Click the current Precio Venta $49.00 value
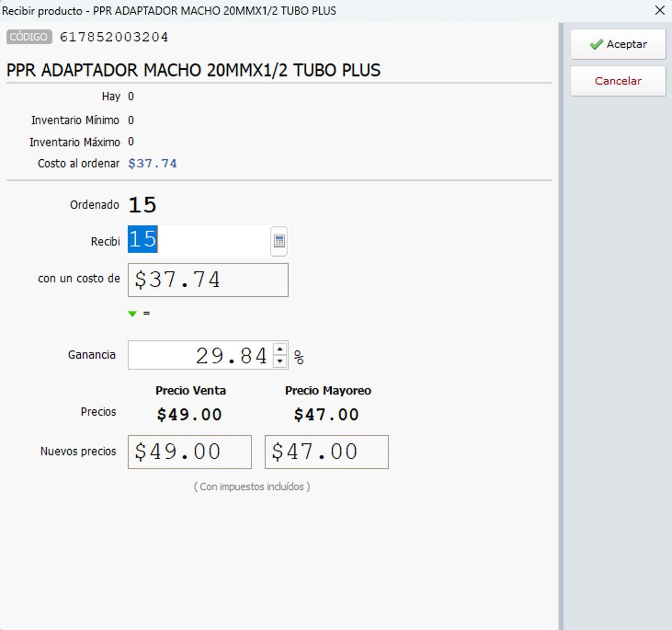Viewport: 672px width, 630px height. [x=189, y=415]
